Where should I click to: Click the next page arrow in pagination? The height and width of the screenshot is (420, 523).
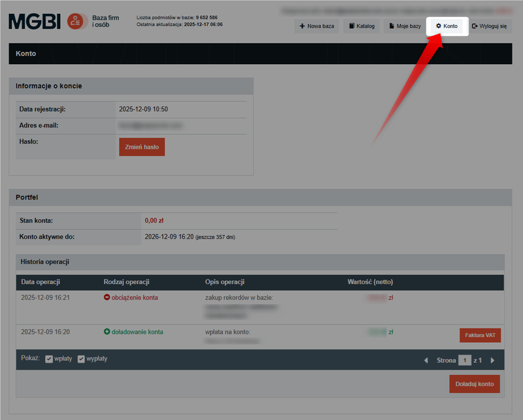coord(492,359)
